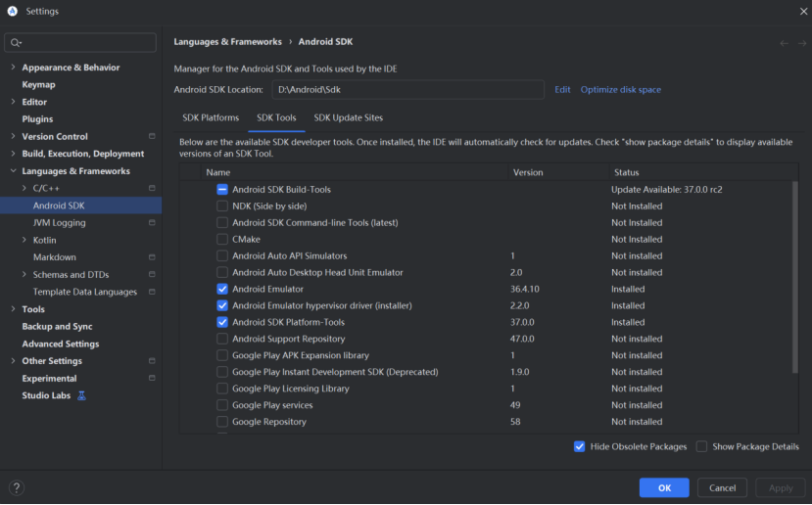Click the back navigation arrow icon
Viewport: 812px width, 505px height.
pyautogui.click(x=784, y=43)
